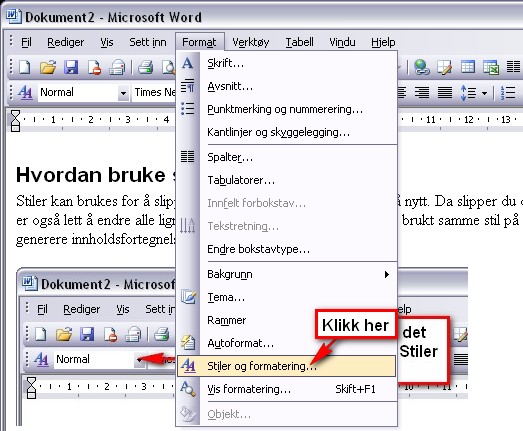The height and width of the screenshot is (431, 523).
Task: Open the Fil menu
Action: point(26,42)
